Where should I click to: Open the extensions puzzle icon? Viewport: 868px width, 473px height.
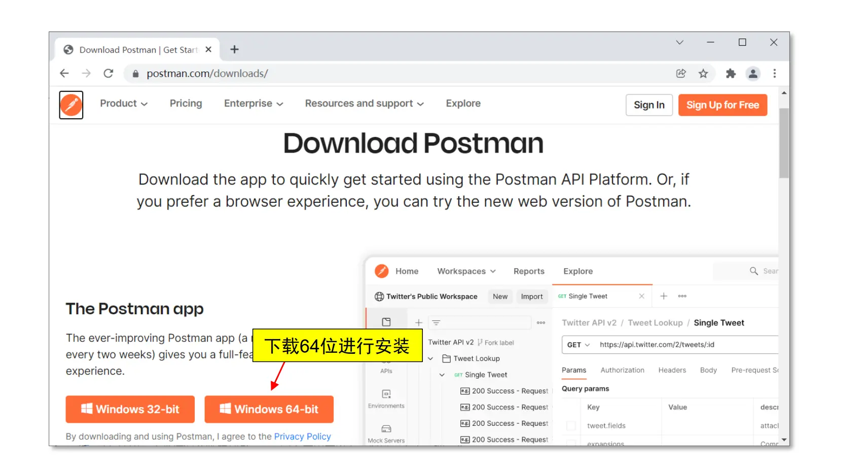pos(731,74)
